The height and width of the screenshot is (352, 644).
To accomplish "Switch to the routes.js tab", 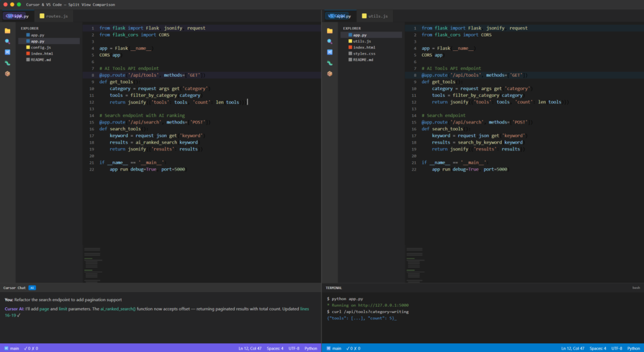I will click(54, 16).
